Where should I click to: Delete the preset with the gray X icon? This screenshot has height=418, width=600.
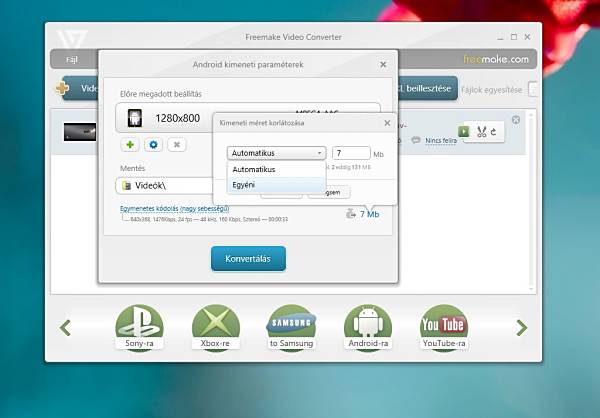(x=177, y=145)
